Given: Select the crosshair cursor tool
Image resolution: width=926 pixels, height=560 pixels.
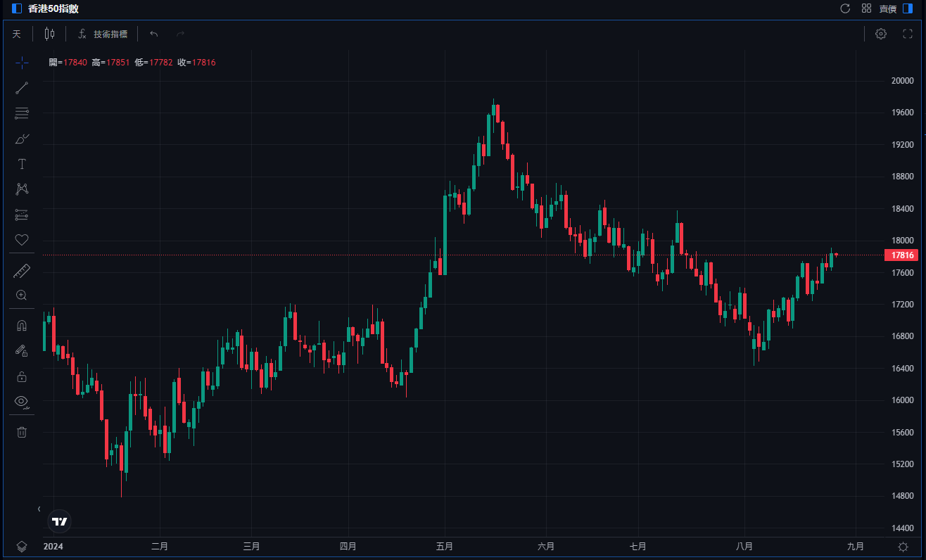Looking at the screenshot, I should 22,63.
